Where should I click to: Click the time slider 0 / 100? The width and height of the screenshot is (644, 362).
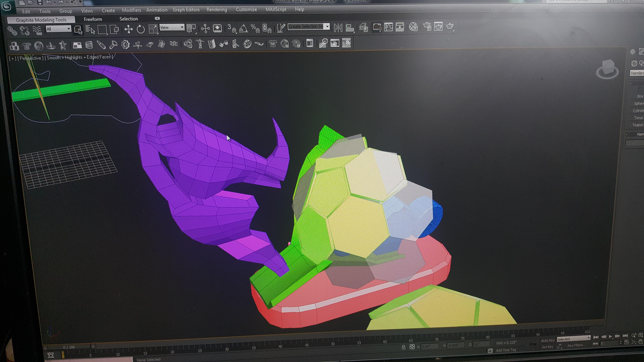69,347
